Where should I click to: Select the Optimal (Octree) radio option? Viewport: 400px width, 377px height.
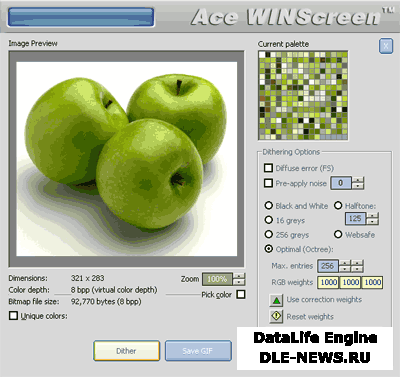tap(269, 249)
